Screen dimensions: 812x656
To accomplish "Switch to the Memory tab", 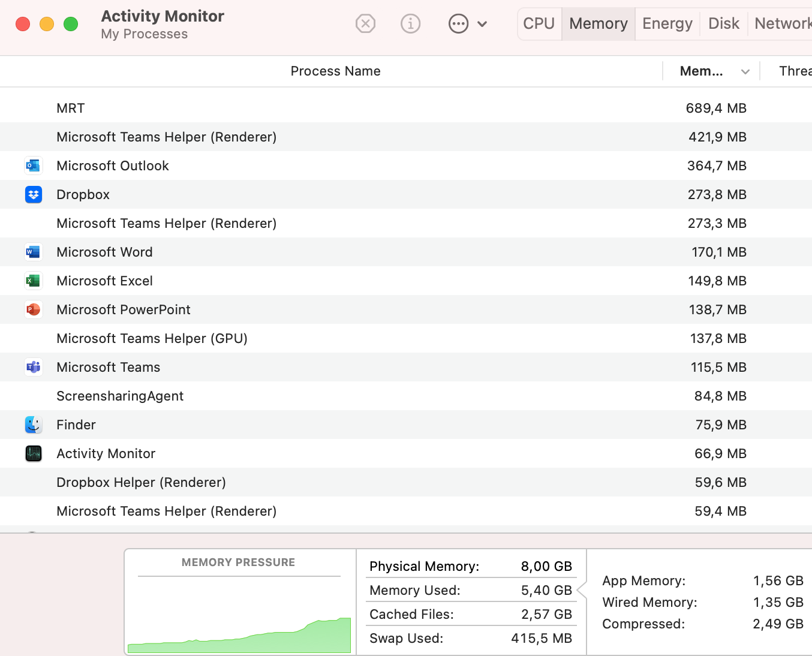I will pos(599,24).
